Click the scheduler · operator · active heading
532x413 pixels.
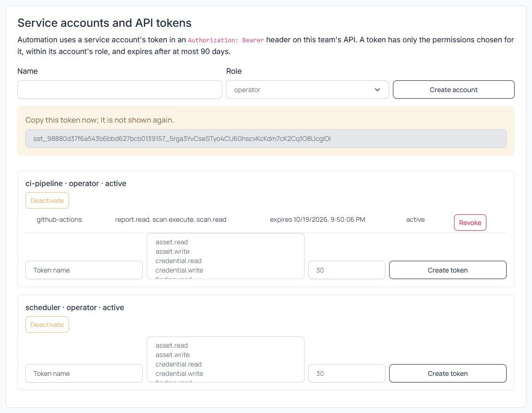pos(75,308)
